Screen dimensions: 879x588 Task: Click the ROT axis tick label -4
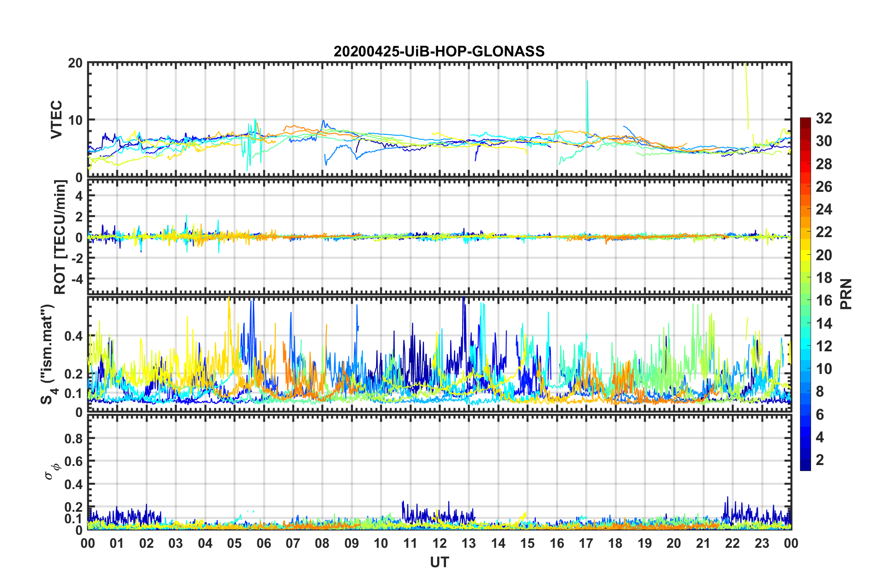pyautogui.click(x=77, y=279)
